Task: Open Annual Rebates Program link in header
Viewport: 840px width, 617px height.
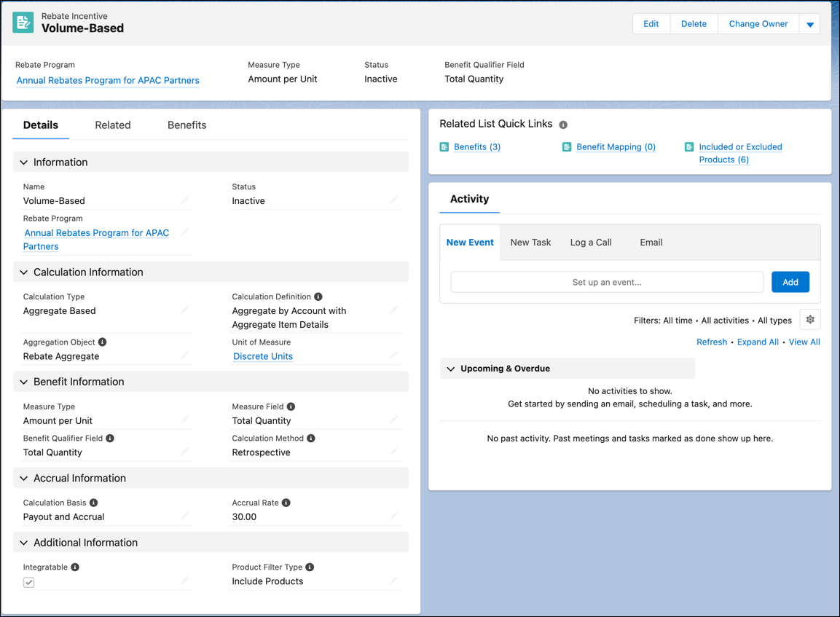Action: pos(108,80)
